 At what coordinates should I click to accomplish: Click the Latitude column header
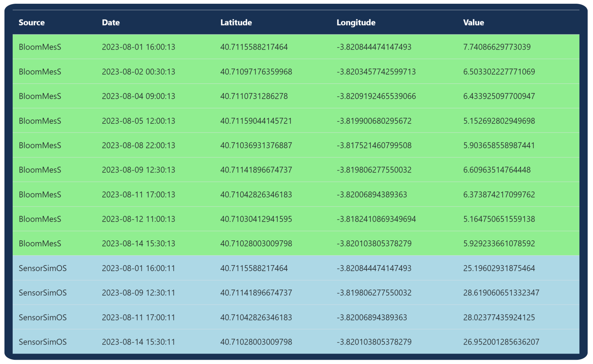(236, 22)
